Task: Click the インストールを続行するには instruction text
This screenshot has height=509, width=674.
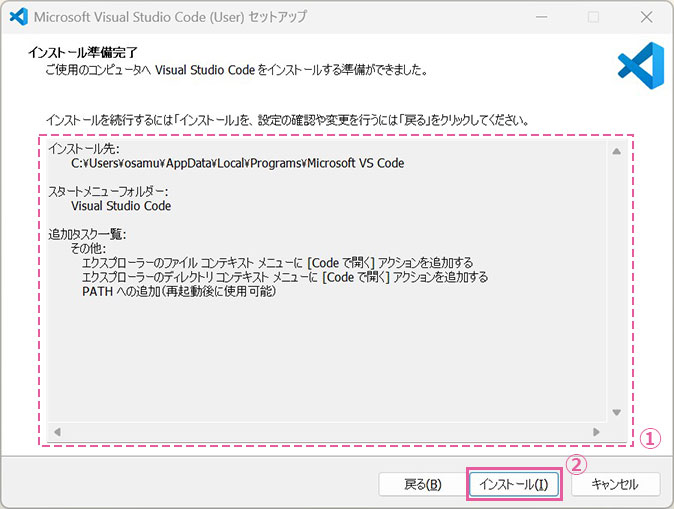Action: coord(287,120)
